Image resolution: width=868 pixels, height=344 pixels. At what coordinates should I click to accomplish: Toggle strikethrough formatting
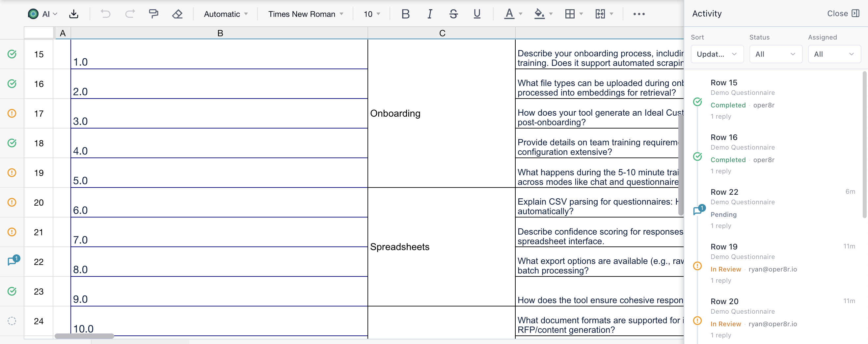click(x=453, y=14)
